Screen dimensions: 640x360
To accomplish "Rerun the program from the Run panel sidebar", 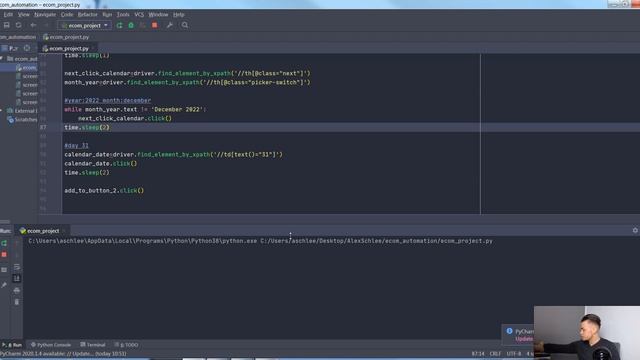I will pos(4,243).
